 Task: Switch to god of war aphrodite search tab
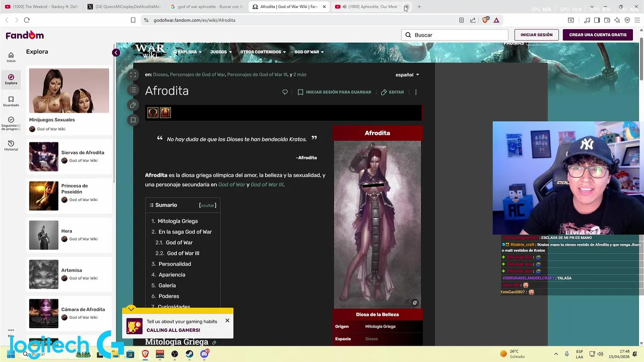[x=206, y=7]
